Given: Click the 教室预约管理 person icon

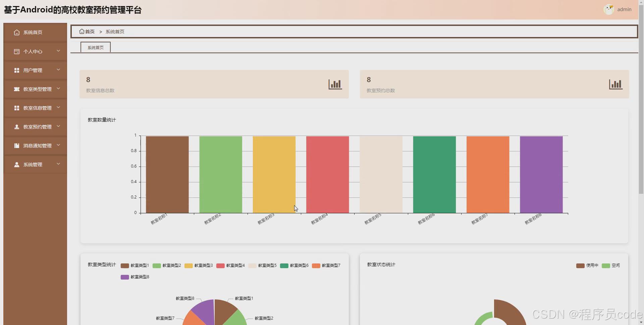Looking at the screenshot, I should pos(17,127).
